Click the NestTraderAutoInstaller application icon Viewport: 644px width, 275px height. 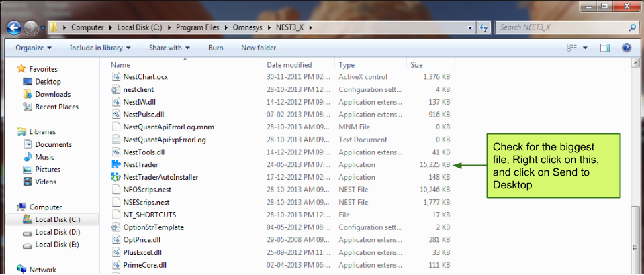click(x=116, y=177)
